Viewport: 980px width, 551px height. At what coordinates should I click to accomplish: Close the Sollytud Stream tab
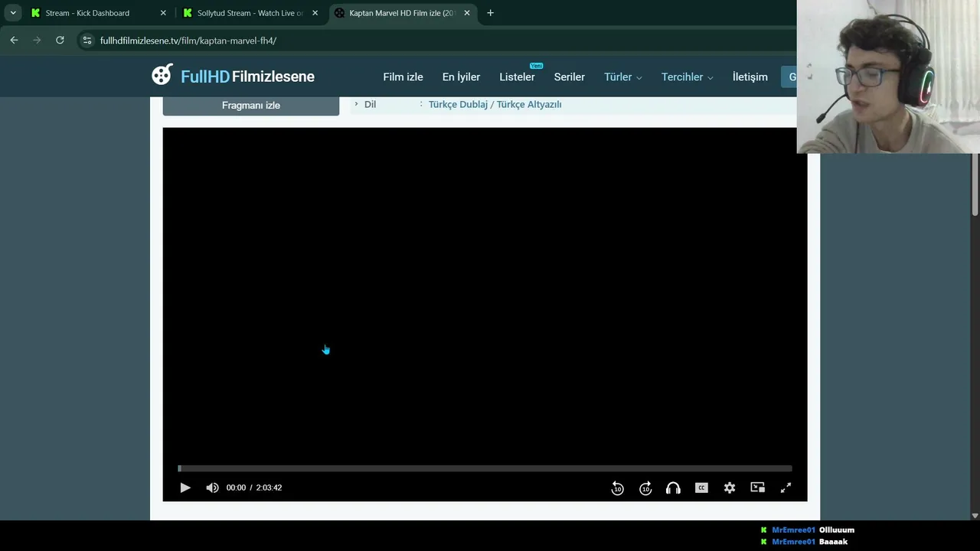(315, 13)
